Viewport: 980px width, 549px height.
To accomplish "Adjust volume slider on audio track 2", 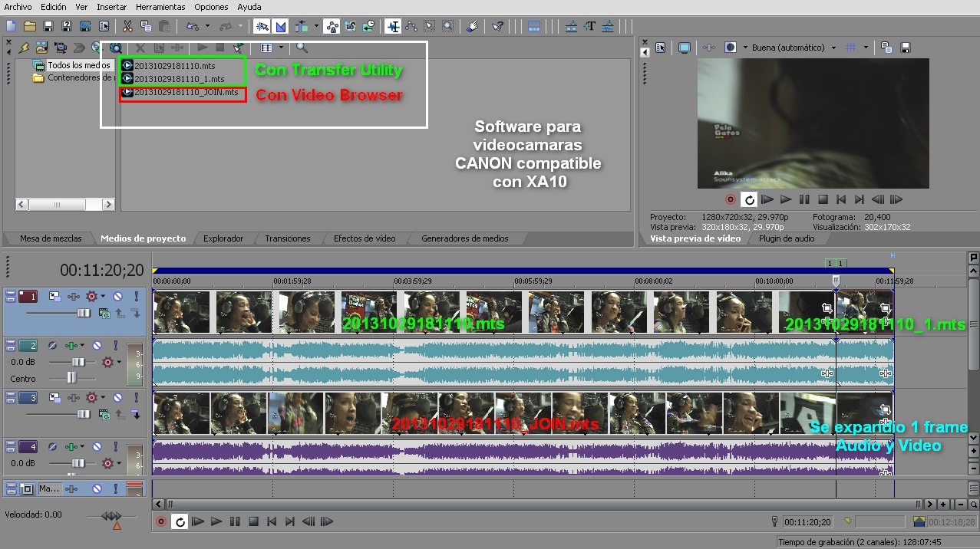I will [78, 361].
